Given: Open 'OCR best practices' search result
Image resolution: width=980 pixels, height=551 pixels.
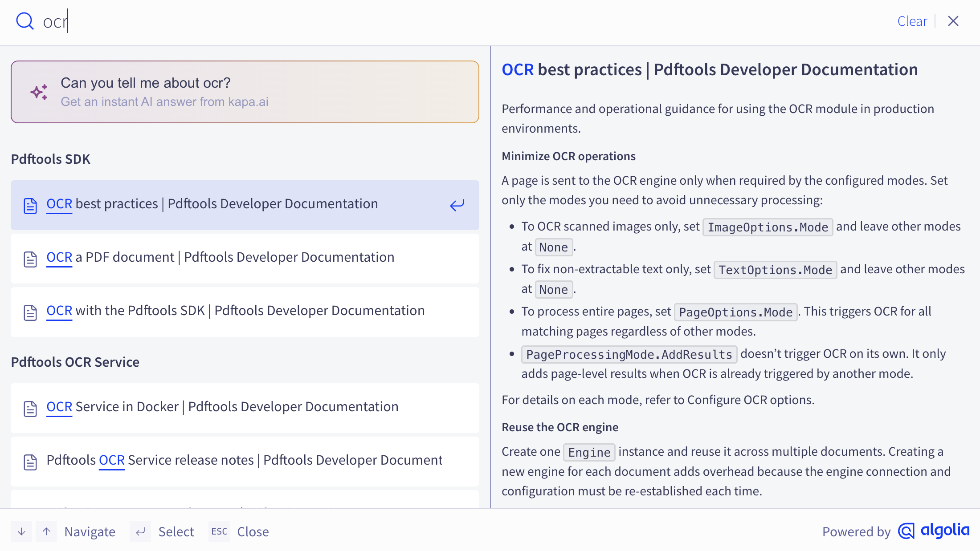Looking at the screenshot, I should (x=245, y=205).
